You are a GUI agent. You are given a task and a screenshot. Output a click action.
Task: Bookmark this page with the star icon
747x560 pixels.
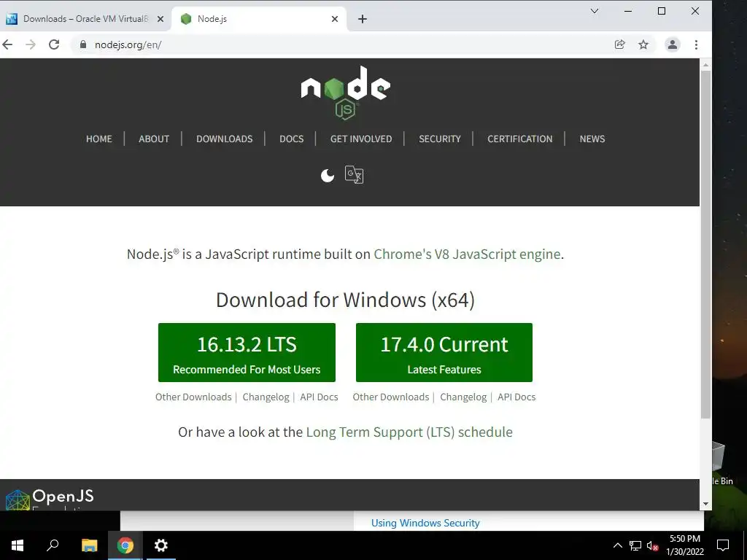pos(643,44)
